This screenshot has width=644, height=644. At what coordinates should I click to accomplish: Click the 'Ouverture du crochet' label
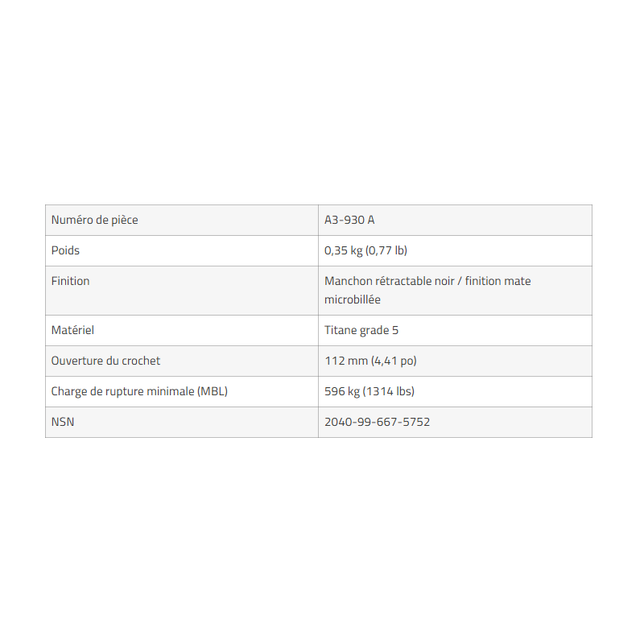coord(105,361)
